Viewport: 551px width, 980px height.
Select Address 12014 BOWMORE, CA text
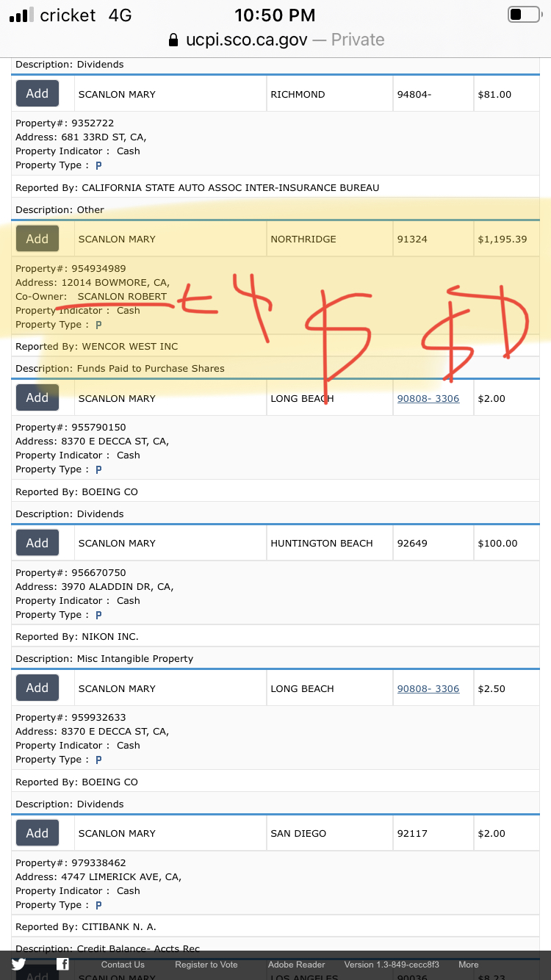click(x=93, y=283)
